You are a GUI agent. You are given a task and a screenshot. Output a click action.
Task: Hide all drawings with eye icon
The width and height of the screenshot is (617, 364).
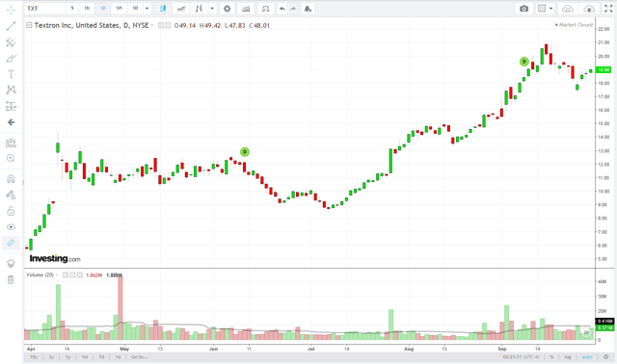[11, 227]
